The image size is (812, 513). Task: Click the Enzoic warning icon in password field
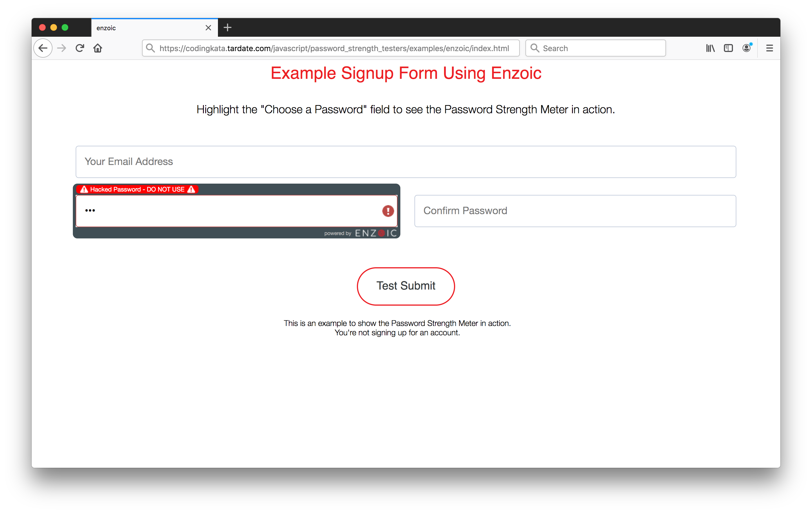click(388, 211)
